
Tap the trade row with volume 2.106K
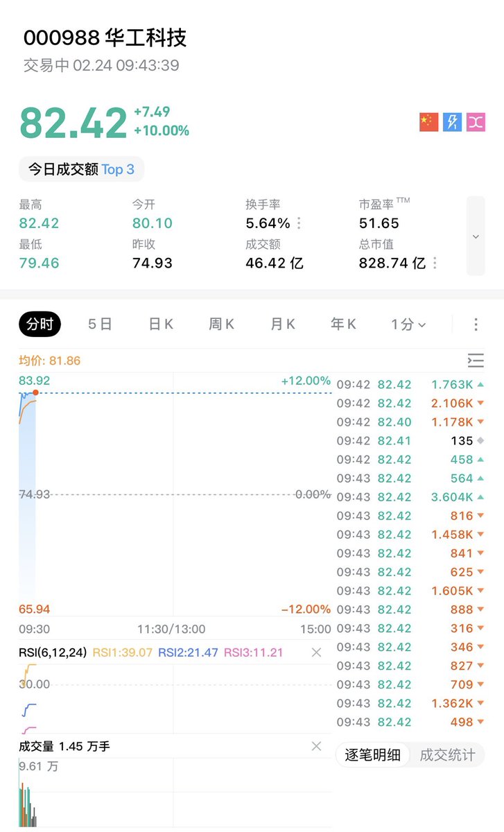tap(410, 404)
